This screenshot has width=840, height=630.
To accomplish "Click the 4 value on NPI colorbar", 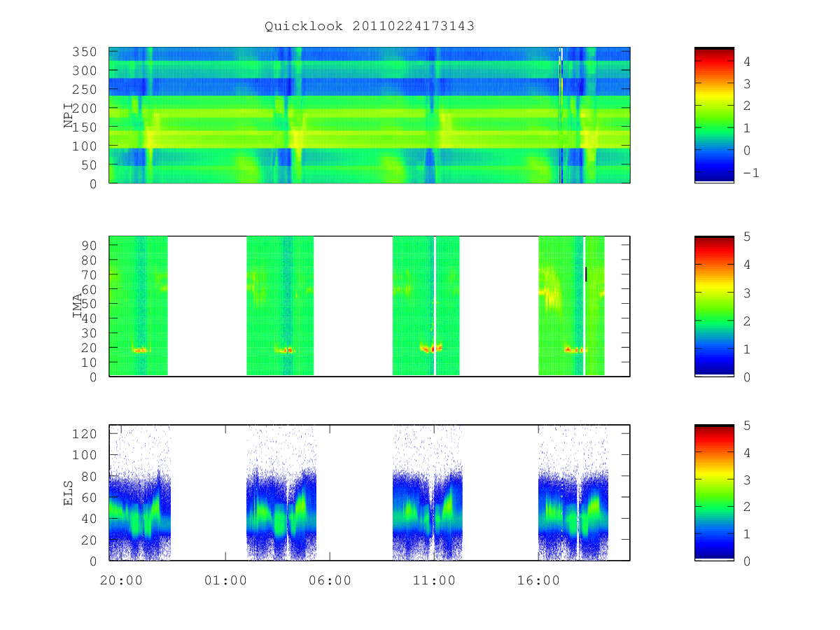I will (747, 61).
